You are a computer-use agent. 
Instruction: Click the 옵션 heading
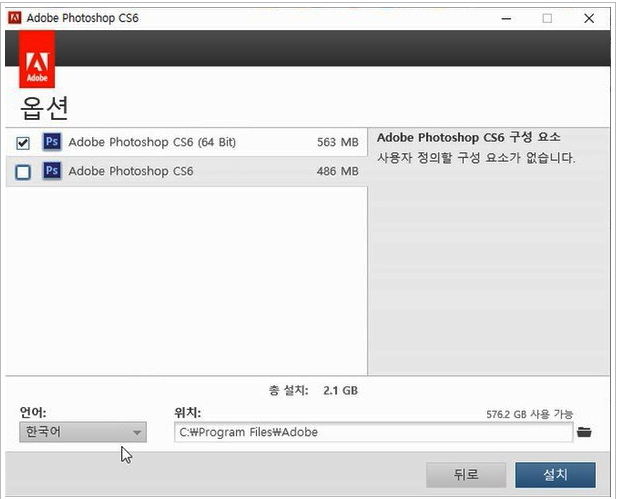44,108
